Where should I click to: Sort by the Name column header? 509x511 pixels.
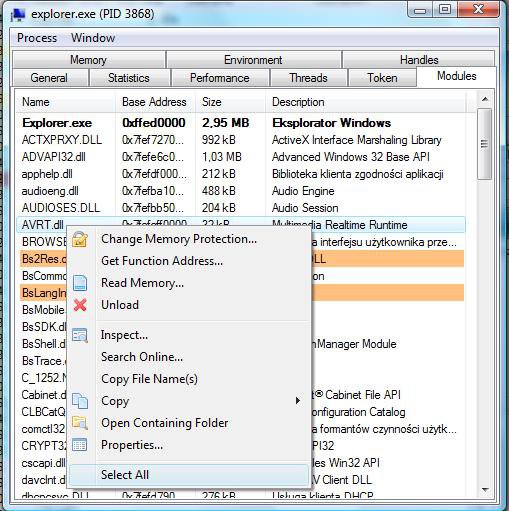click(65, 102)
